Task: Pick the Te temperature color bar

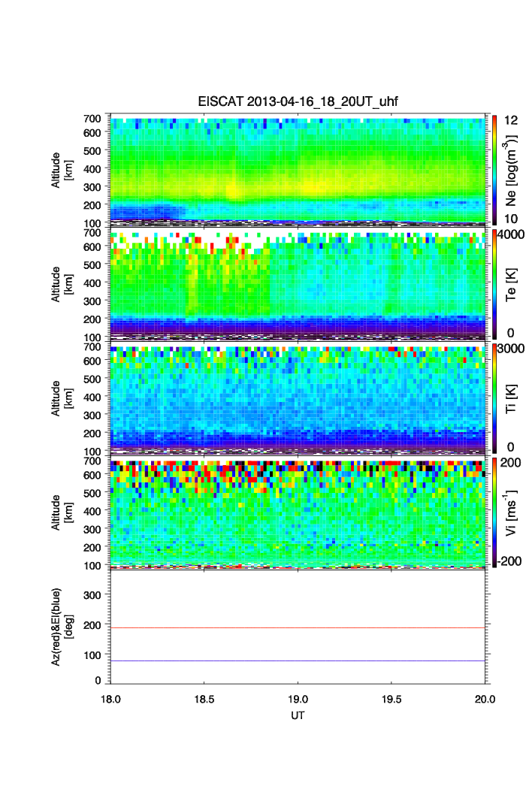Action: (494, 283)
